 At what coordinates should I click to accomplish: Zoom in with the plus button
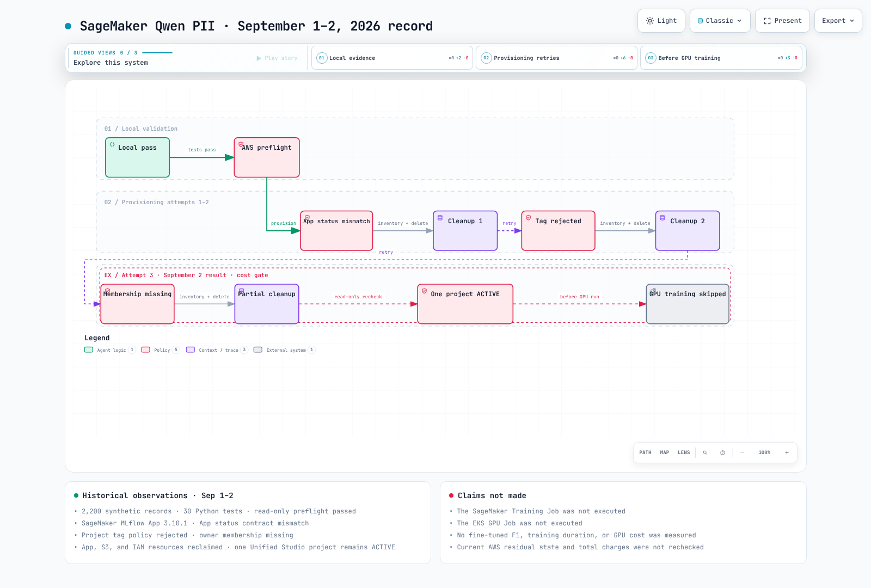(x=787, y=452)
